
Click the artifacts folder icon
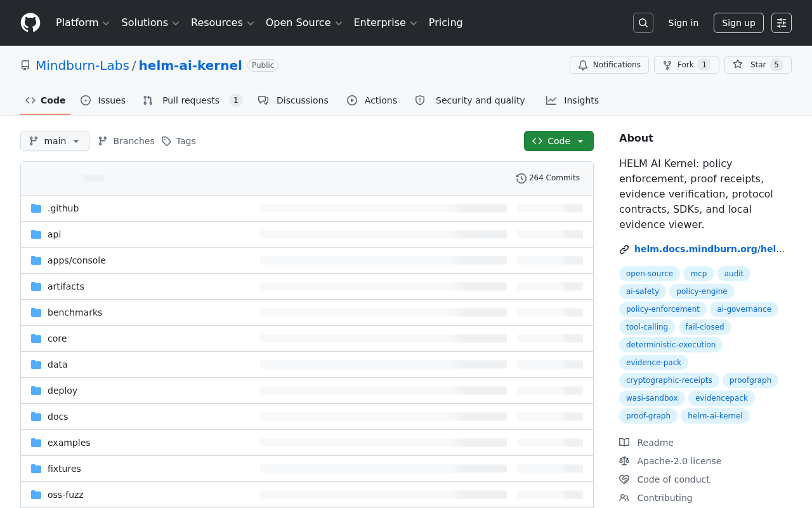pos(36,286)
